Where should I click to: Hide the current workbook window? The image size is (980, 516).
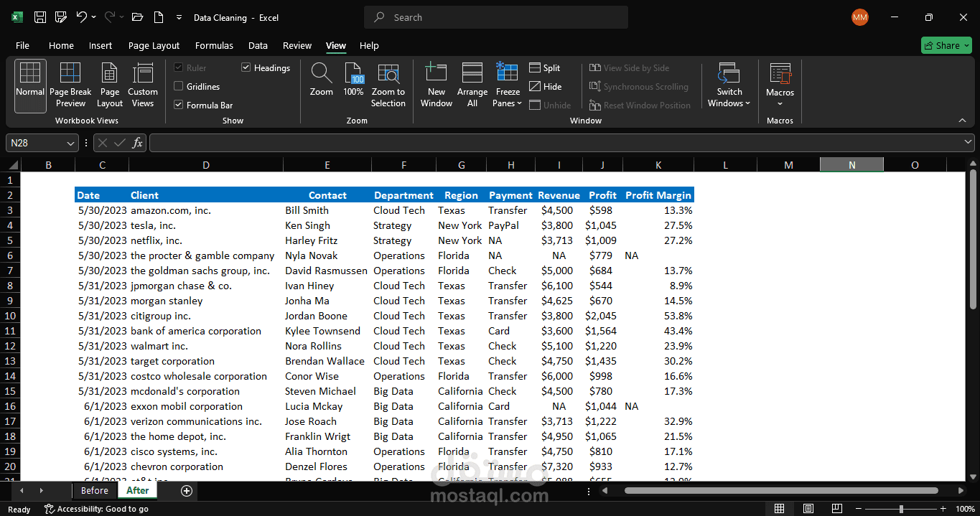click(x=546, y=86)
